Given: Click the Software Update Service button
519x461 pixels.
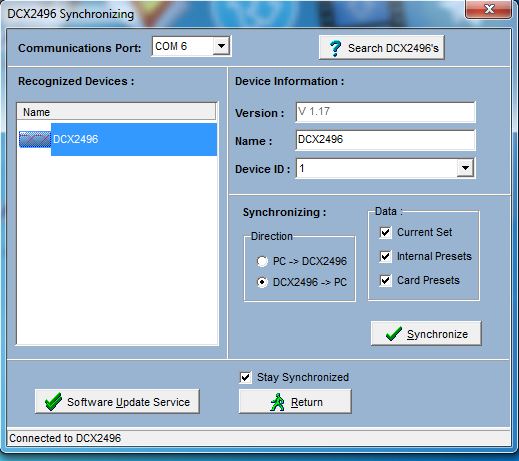Looking at the screenshot, I should click(x=117, y=402).
